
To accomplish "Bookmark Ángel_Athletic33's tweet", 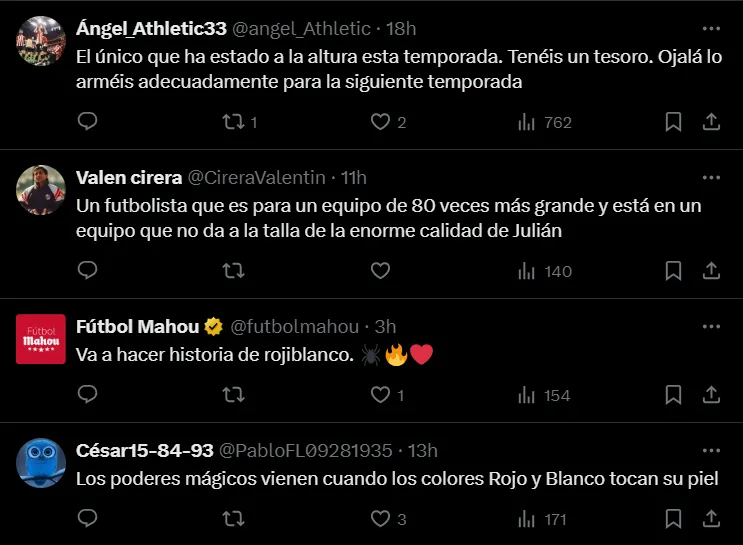I will [674, 122].
